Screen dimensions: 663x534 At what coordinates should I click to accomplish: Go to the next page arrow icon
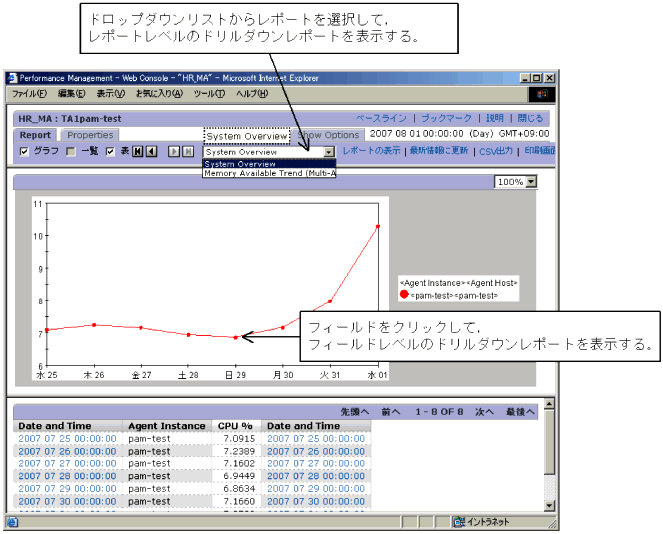[174, 151]
